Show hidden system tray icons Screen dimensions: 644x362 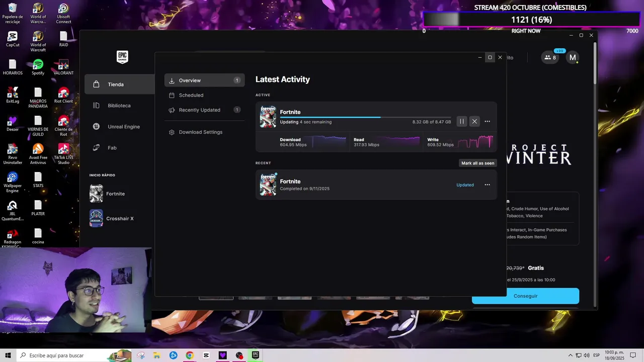coord(571,355)
